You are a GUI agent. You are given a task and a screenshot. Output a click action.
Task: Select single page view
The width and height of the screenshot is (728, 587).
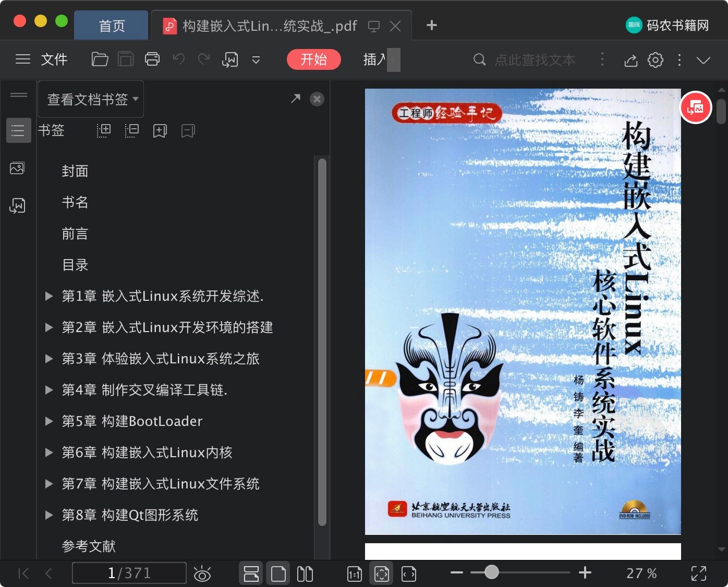coord(278,573)
